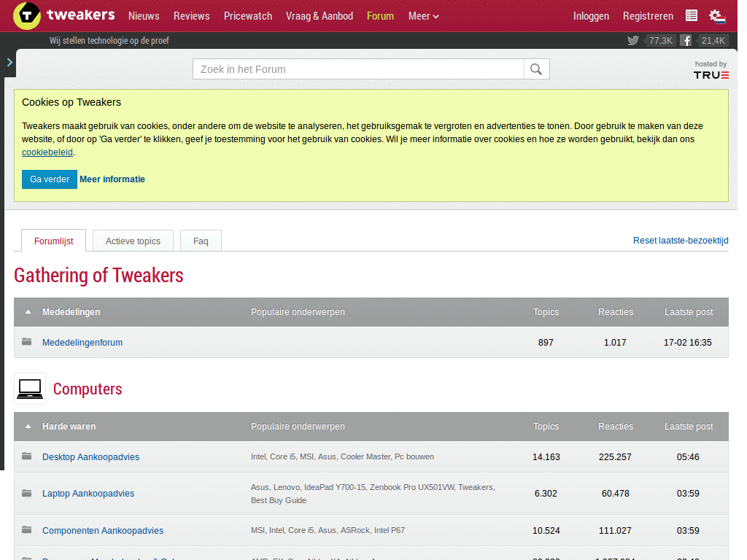Collapse the Mededelingen section
This screenshot has width=747, height=560.
pos(28,312)
